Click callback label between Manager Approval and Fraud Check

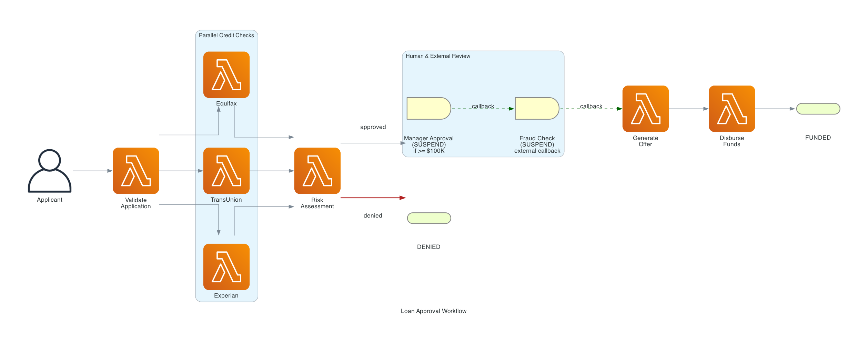tap(483, 107)
